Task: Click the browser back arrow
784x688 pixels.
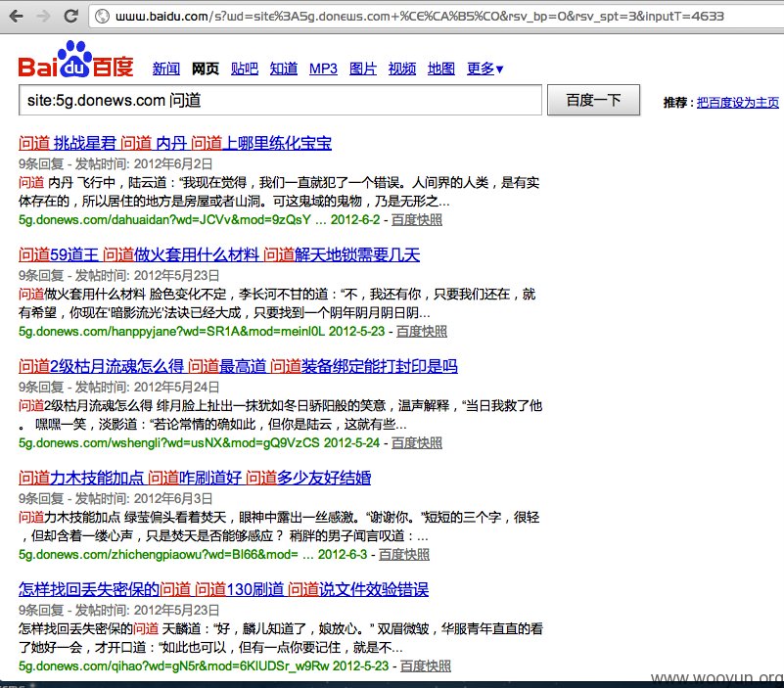Action: pos(17,16)
